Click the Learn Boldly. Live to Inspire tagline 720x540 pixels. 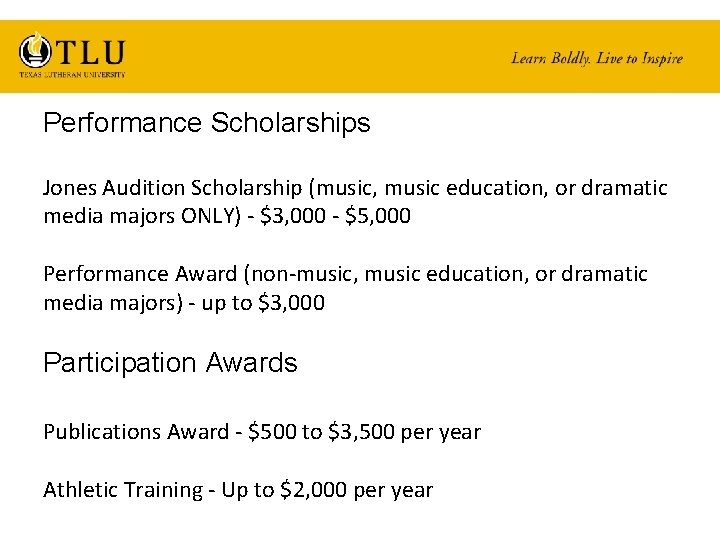coord(597,58)
